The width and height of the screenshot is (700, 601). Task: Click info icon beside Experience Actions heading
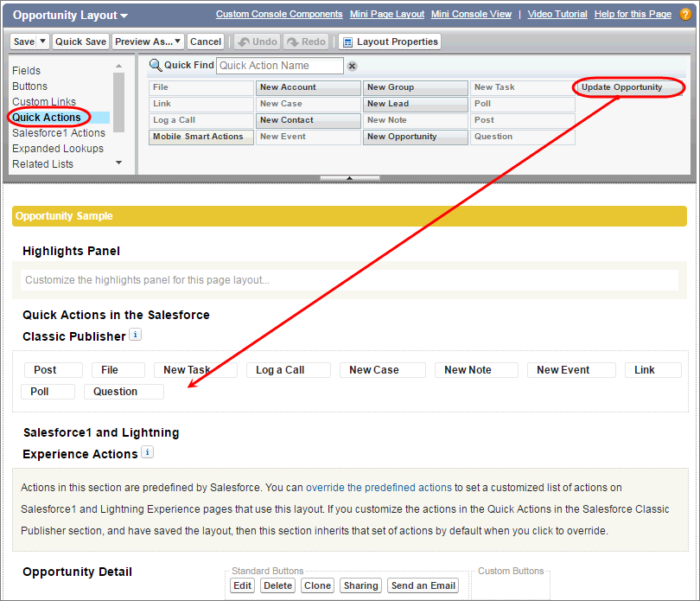coord(147,452)
